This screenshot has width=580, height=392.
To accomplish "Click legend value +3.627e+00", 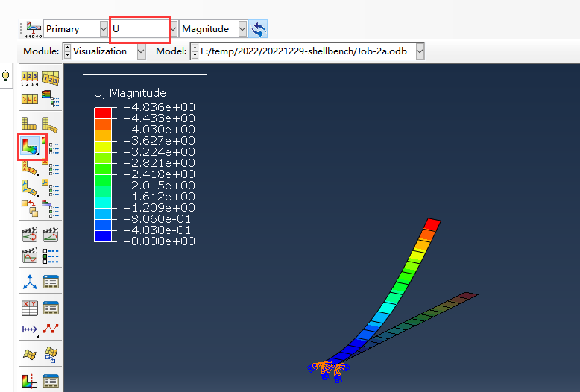I will [159, 141].
